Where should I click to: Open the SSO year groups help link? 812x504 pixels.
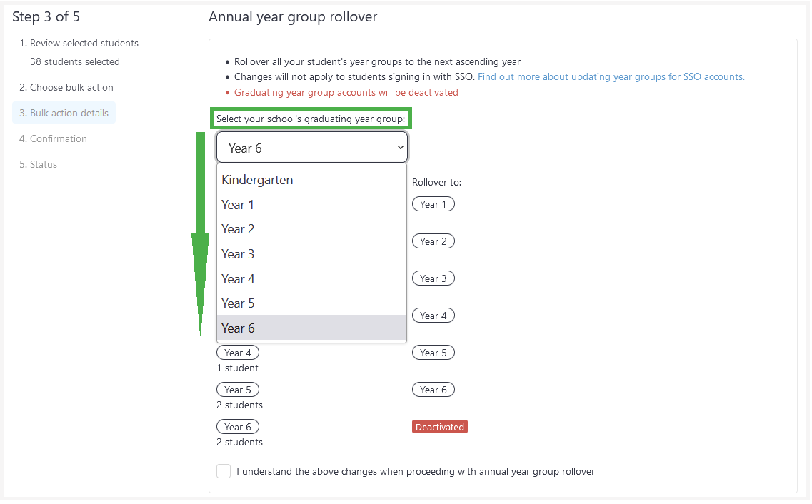(611, 76)
